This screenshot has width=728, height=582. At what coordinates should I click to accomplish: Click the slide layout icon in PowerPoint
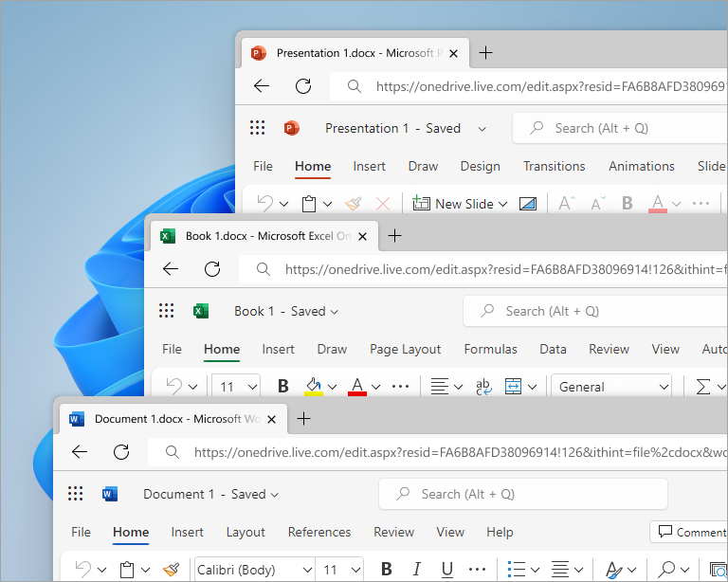(528, 204)
